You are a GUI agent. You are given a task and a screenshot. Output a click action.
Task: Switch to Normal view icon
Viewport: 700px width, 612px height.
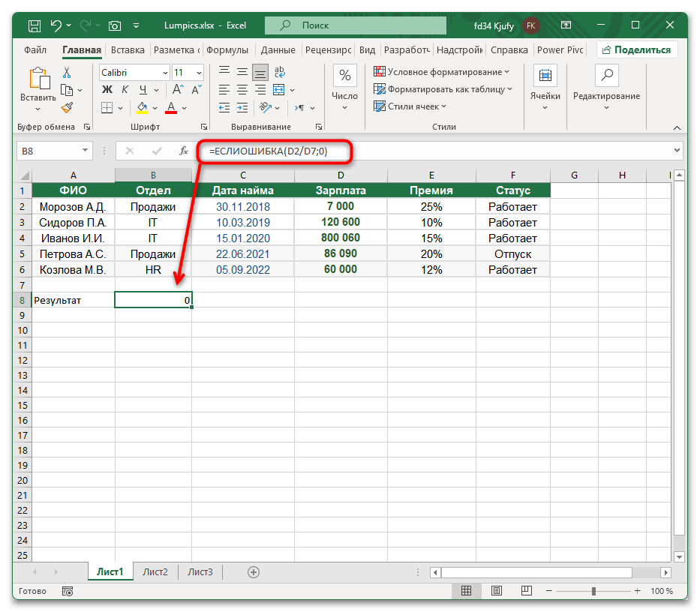[x=466, y=591]
